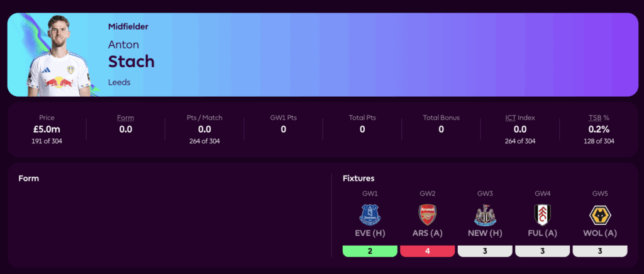Click the WOL (A) fixture label
The image size is (644, 274).
(x=599, y=234)
